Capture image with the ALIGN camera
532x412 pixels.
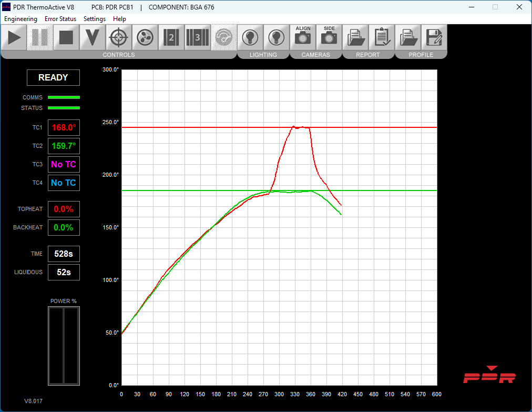pyautogui.click(x=303, y=37)
